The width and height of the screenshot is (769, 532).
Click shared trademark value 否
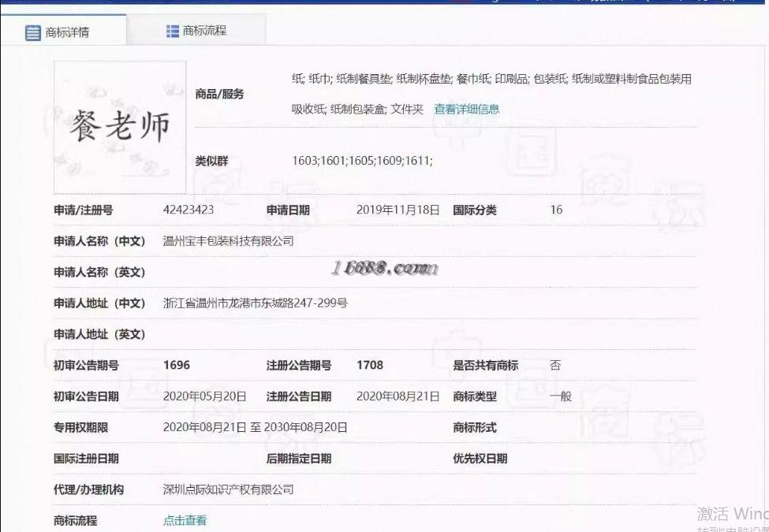[x=555, y=366]
